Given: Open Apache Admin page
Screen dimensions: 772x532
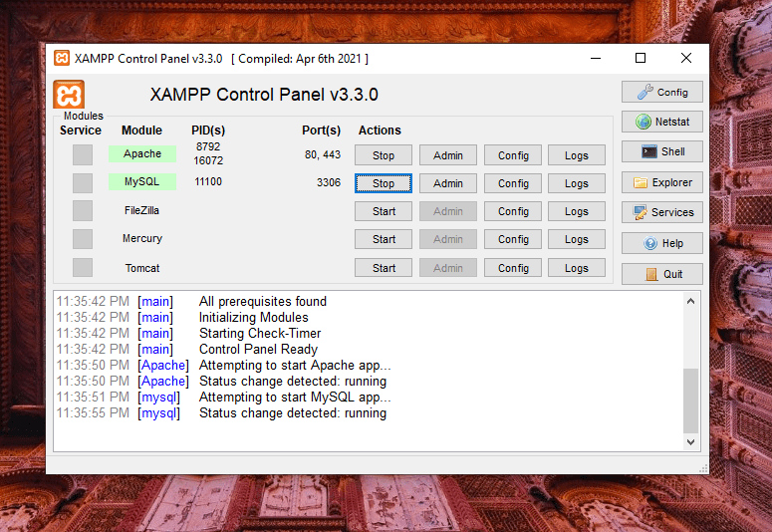Looking at the screenshot, I should (448, 155).
